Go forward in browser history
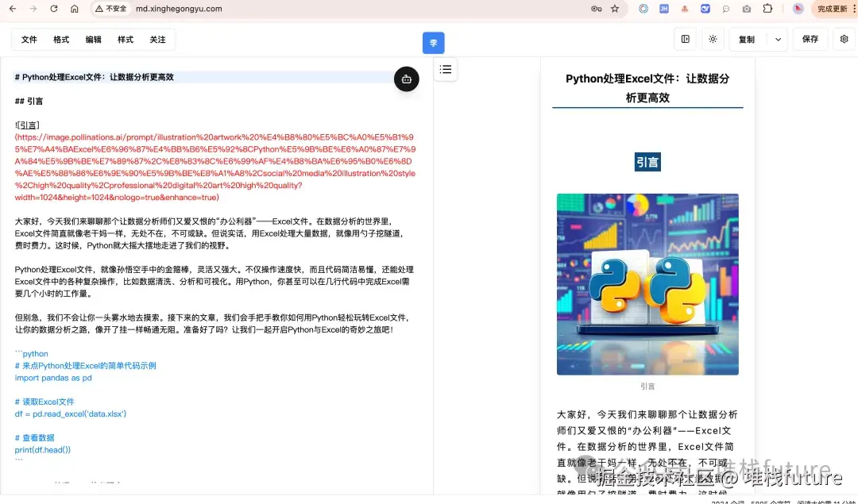Screen dimensions: 858x504 [x=33, y=9]
